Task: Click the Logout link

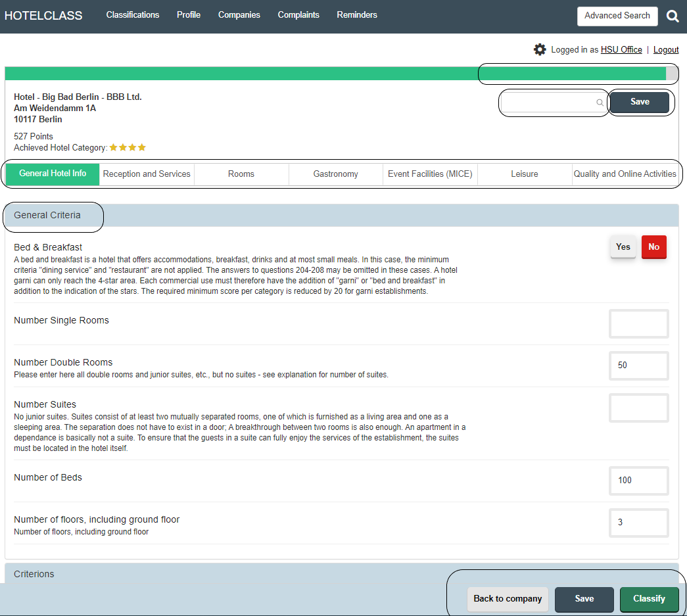Action: click(x=666, y=50)
